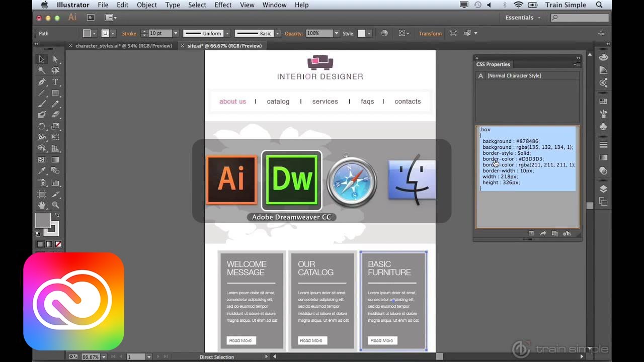Click the Read More button under Welcome Message
Viewport: 644px width, 362px height.
(240, 340)
